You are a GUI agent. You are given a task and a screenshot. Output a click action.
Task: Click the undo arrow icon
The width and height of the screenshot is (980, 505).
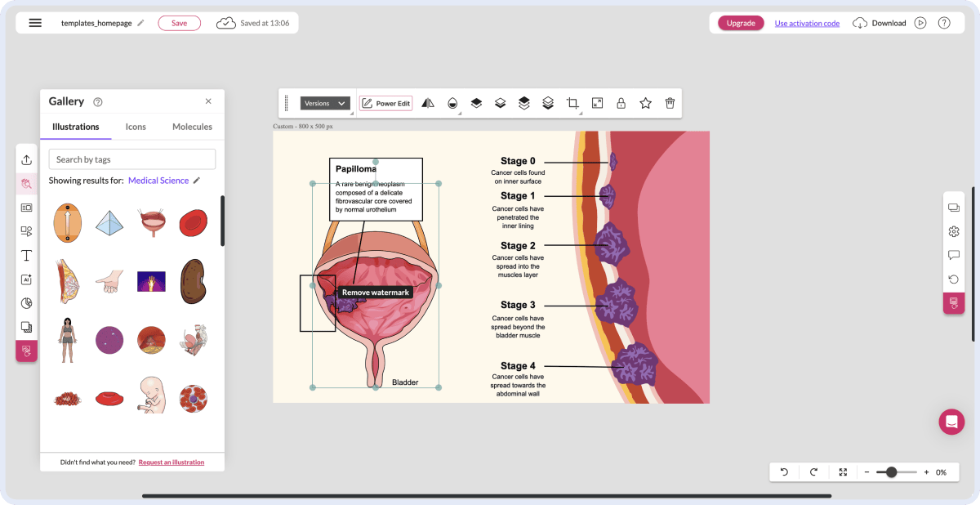pos(784,471)
